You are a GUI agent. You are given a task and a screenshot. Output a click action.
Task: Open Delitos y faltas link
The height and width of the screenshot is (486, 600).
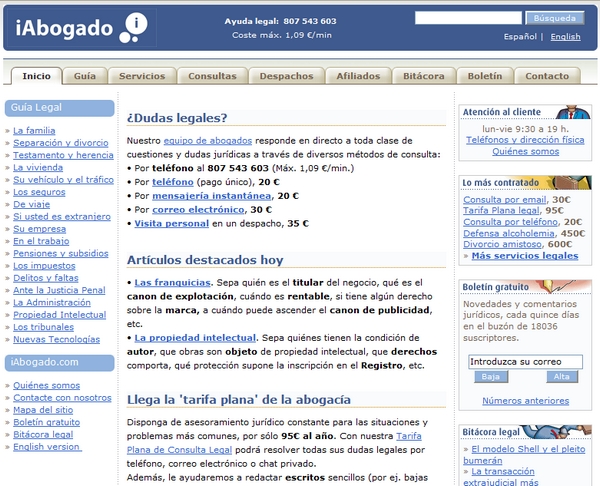pyautogui.click(x=46, y=278)
